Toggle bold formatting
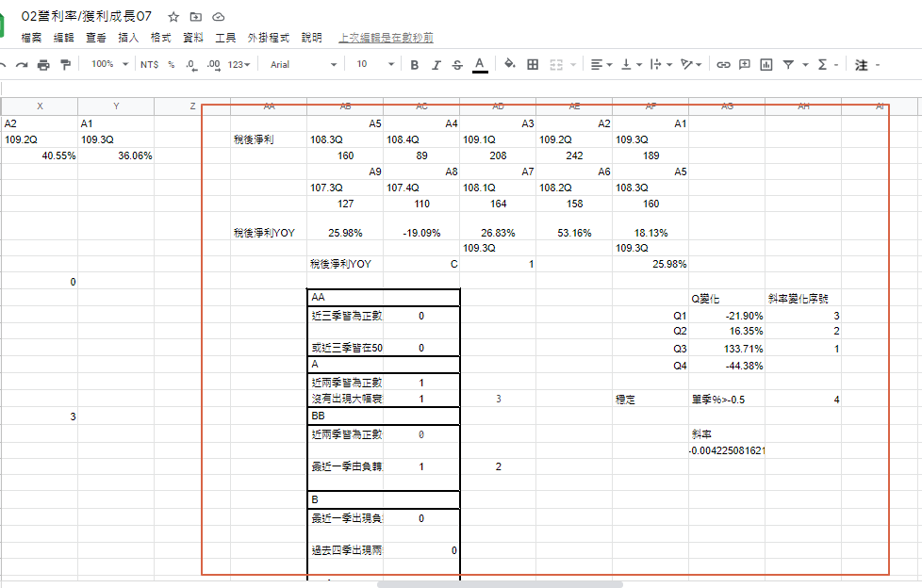The image size is (922, 588). pyautogui.click(x=414, y=65)
